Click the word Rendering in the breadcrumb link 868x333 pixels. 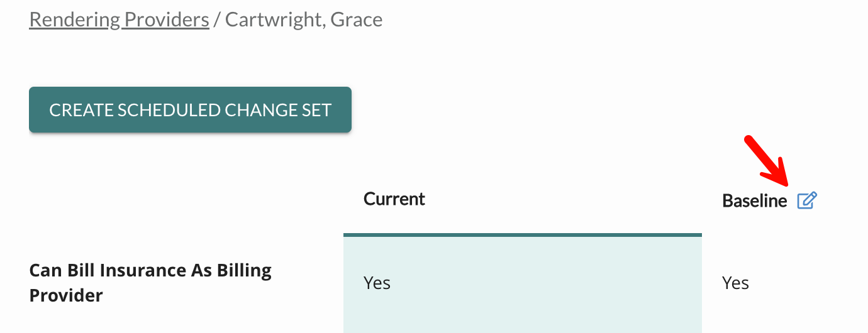click(x=75, y=19)
